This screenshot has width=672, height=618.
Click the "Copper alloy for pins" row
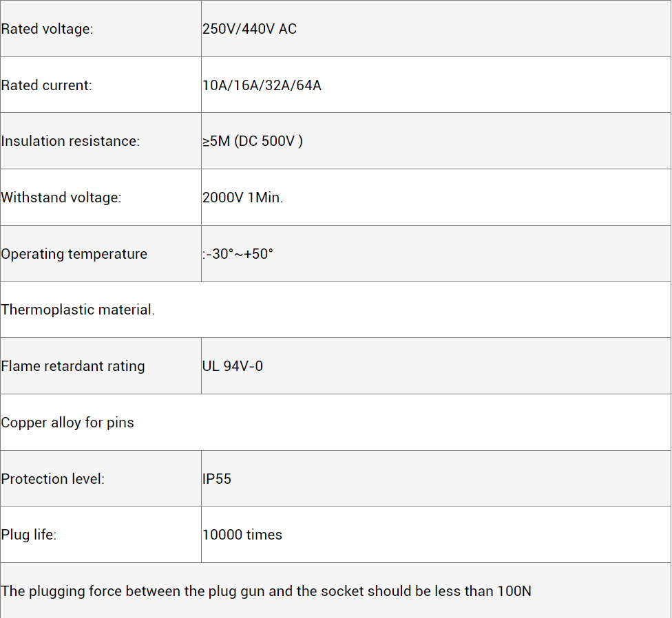67,423
